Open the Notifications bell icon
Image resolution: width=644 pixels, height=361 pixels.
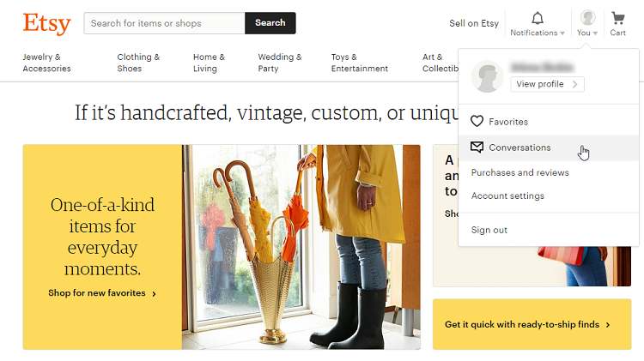coord(538,18)
